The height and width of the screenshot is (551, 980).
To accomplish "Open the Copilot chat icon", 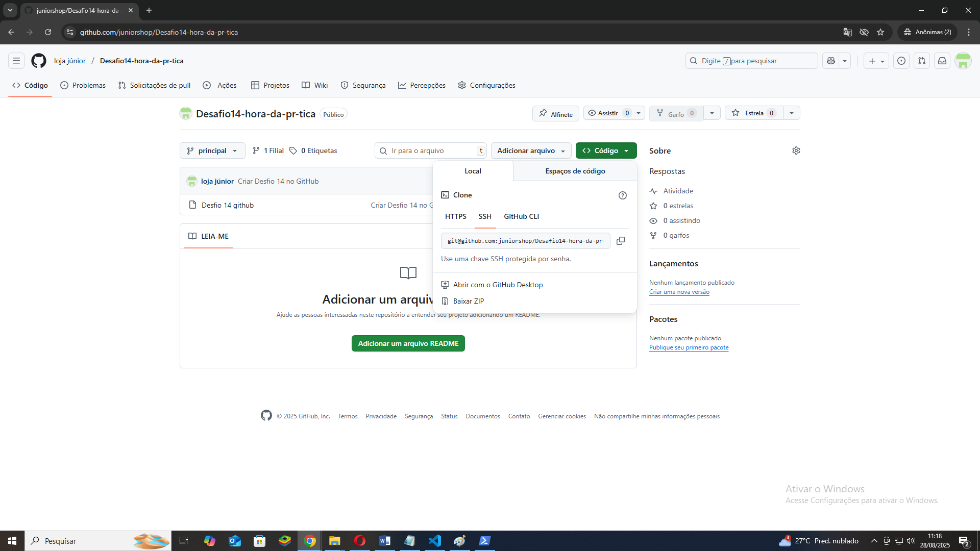I will [x=831, y=61].
